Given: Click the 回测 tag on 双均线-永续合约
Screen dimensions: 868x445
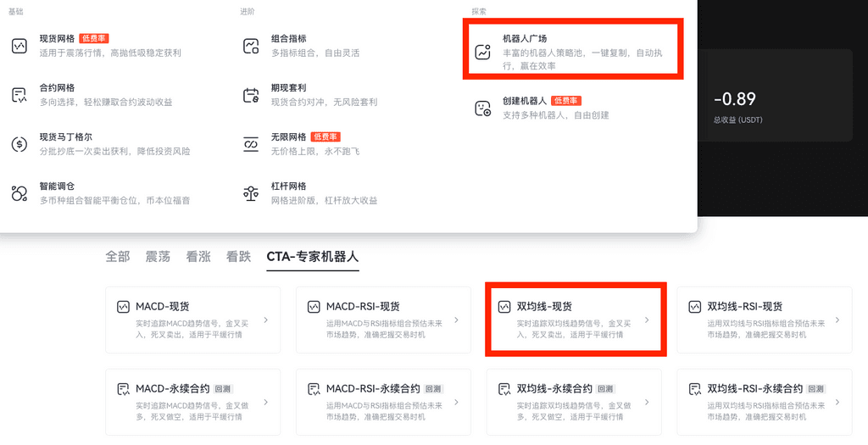Looking at the screenshot, I should click(605, 389).
